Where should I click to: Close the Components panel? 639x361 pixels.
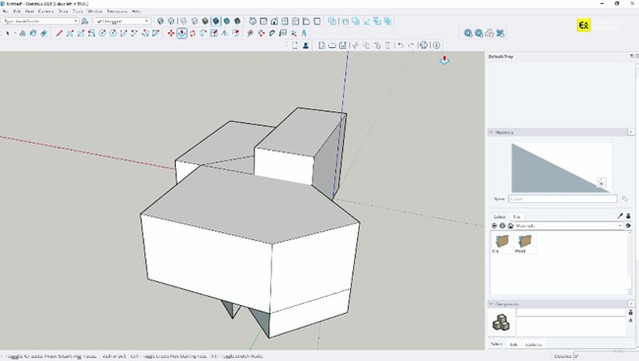click(x=631, y=304)
